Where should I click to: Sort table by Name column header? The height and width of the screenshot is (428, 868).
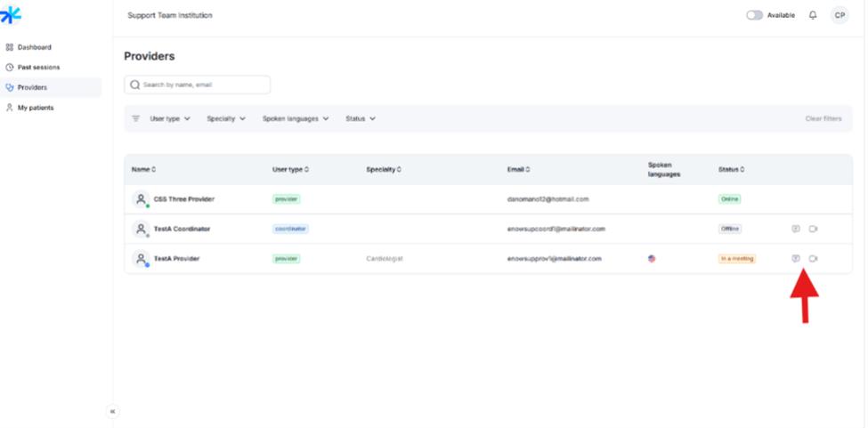[x=143, y=169]
